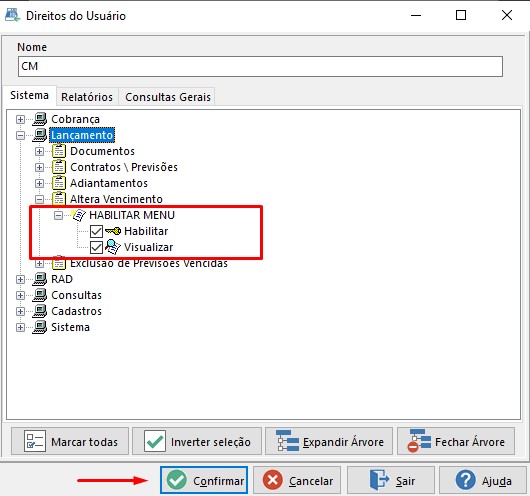The image size is (530, 496).
Task: Click the Cadastros computer icon
Action: coord(40,311)
